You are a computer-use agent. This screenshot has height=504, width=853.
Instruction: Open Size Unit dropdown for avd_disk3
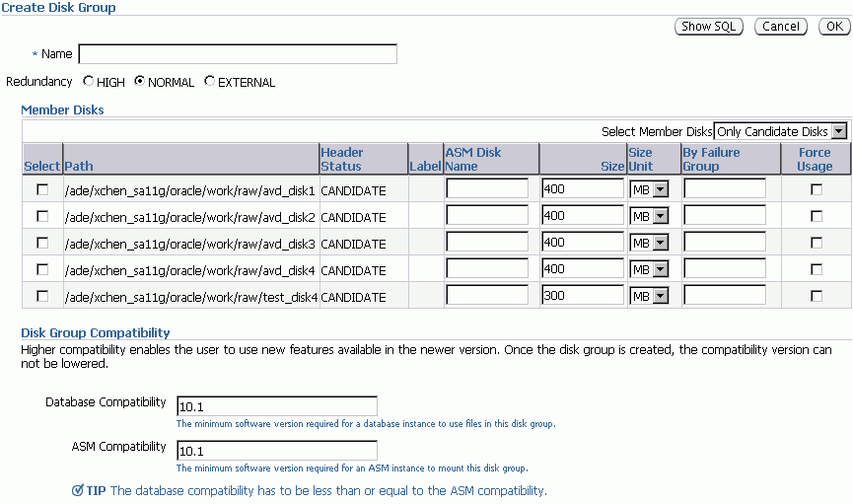click(x=649, y=243)
